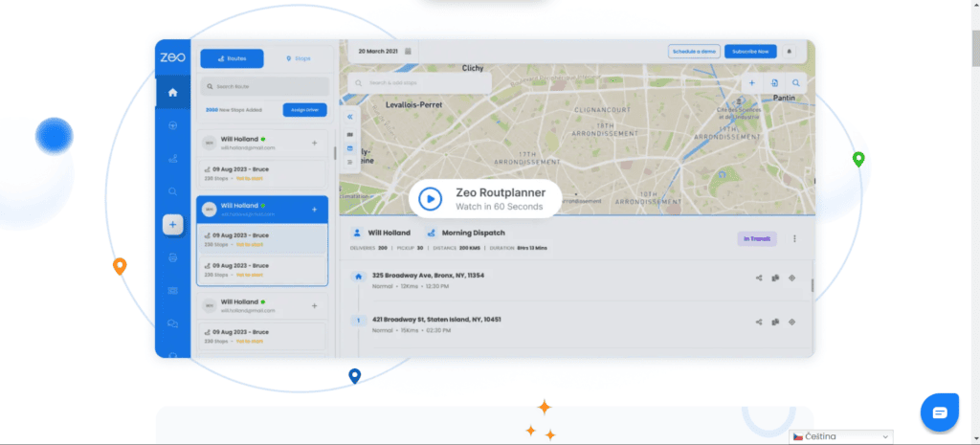Viewport: 980px width, 445px height.
Task: Click the blue calendar icon in map side toolbar
Action: (x=350, y=148)
